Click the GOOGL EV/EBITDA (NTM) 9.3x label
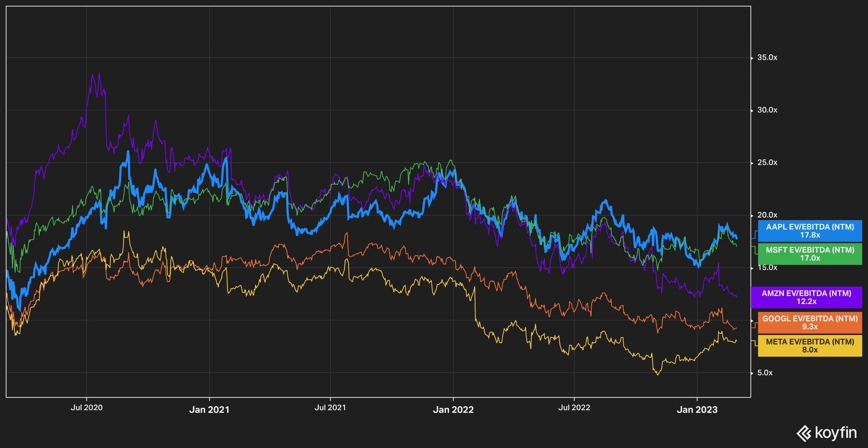 coord(810,323)
